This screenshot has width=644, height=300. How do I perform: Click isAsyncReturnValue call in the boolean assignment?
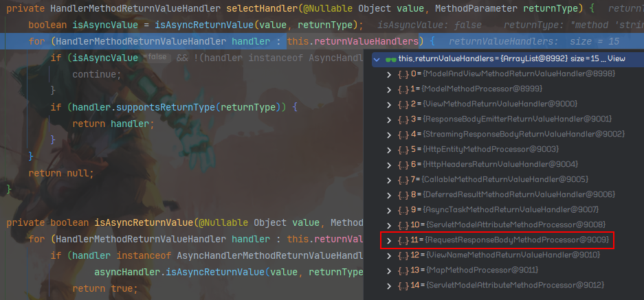click(x=204, y=25)
